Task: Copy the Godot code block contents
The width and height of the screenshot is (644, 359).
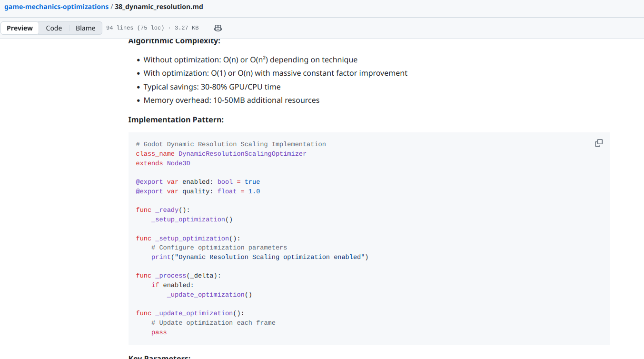Action: (x=599, y=143)
